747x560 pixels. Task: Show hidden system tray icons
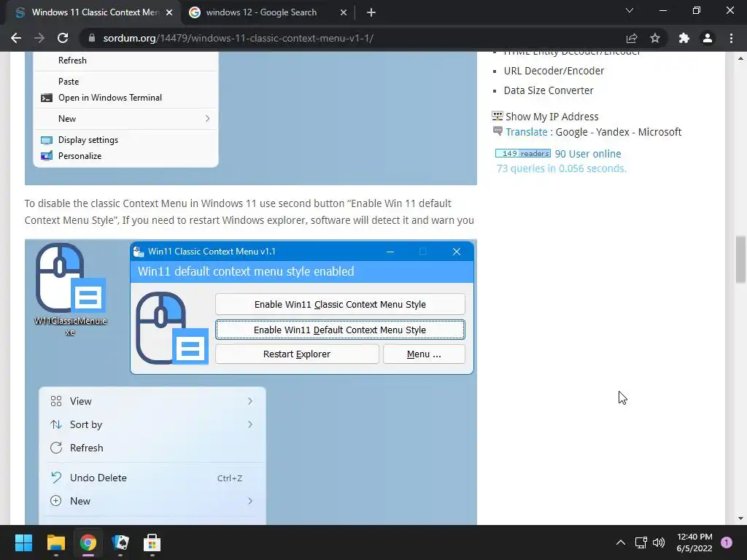click(620, 542)
